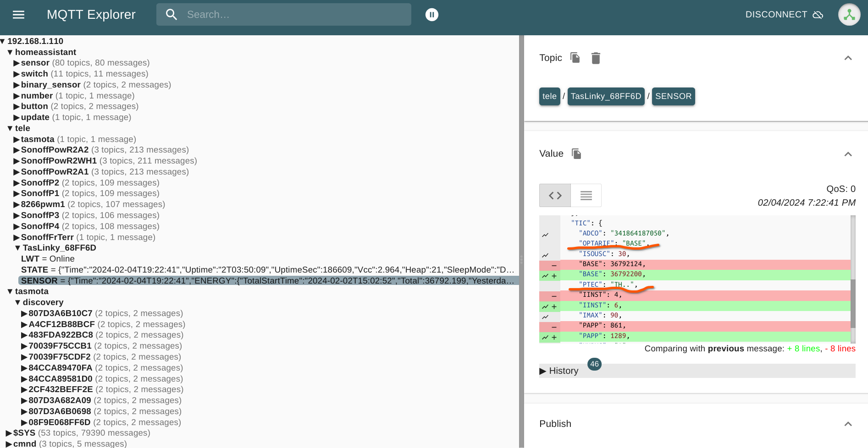Viewport: 868px width, 448px height.
Task: Switch to raw list view of the value
Action: [x=586, y=195]
